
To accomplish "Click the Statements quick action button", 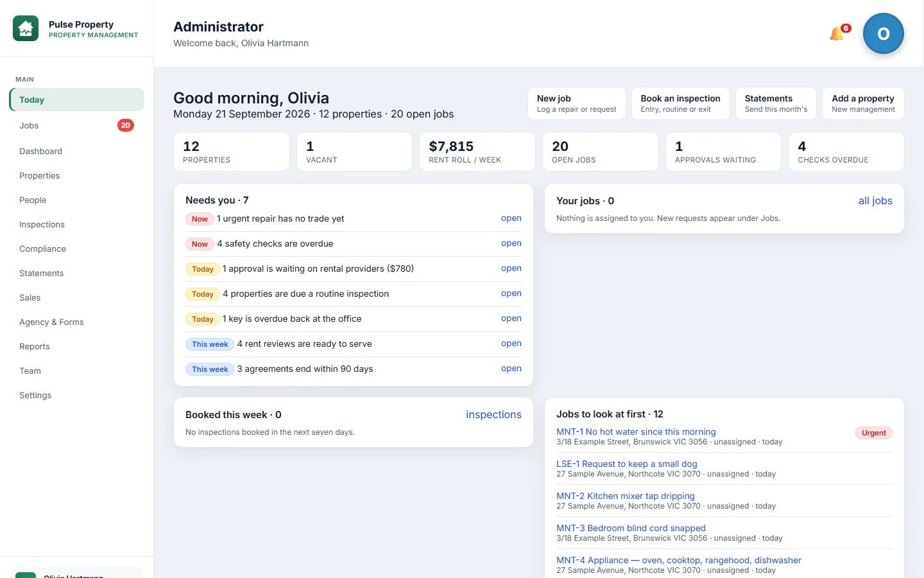I will coord(776,103).
